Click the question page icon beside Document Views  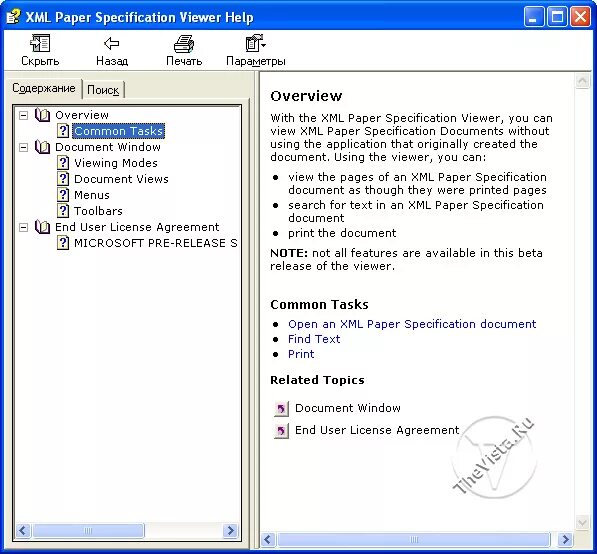[63, 179]
